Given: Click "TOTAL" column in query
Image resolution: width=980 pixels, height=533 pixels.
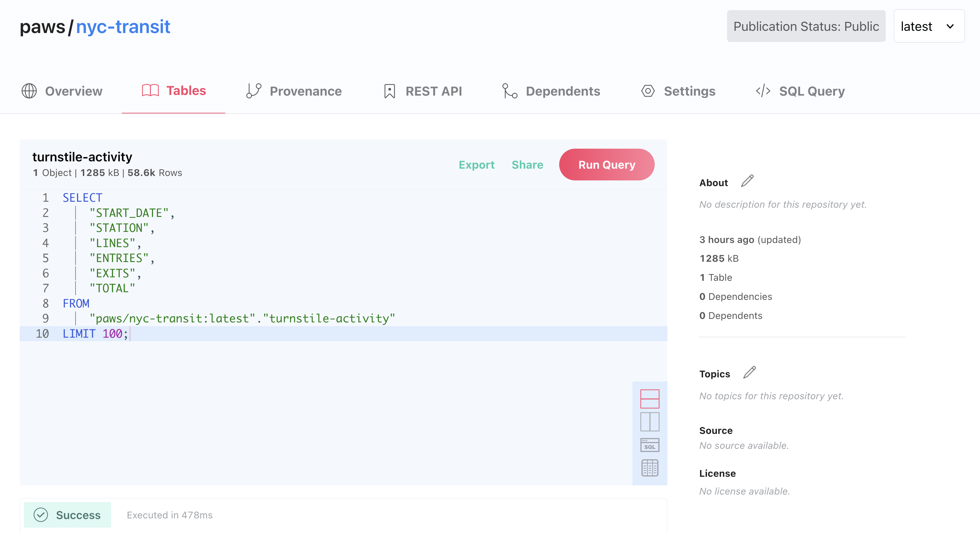Looking at the screenshot, I should [112, 288].
